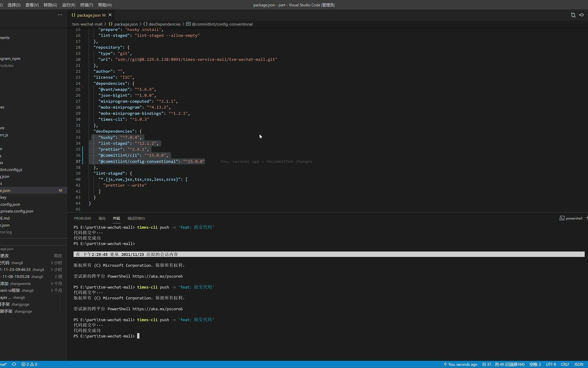Close the package.json editor tab
Viewport: 588px width, 368px height.
point(110,15)
